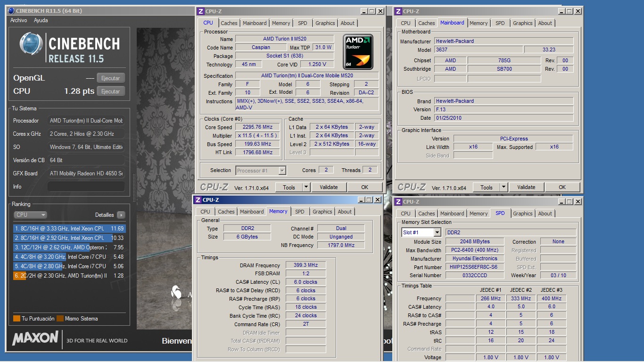Select ranking row 4C/8H @ 2.80 GHz

coord(69,266)
